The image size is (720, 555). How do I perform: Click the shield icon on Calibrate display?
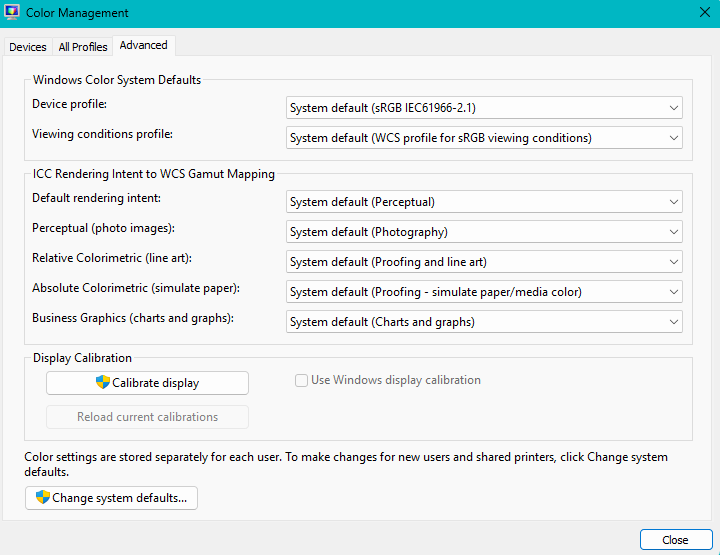coord(102,382)
